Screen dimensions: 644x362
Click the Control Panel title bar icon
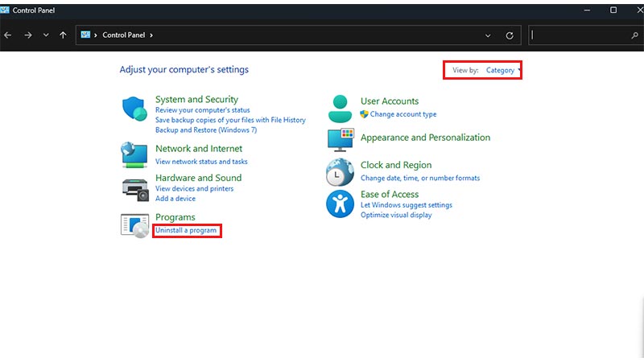[5, 10]
